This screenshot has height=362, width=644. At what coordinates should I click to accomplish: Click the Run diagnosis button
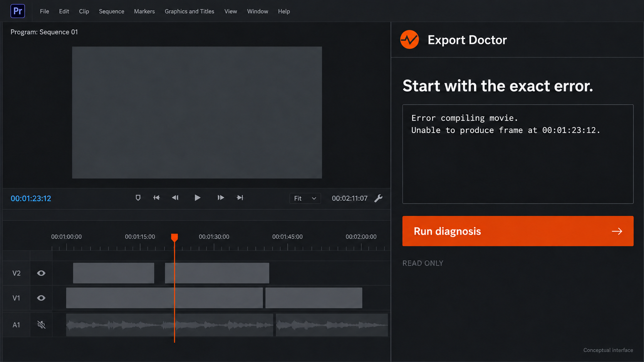518,231
